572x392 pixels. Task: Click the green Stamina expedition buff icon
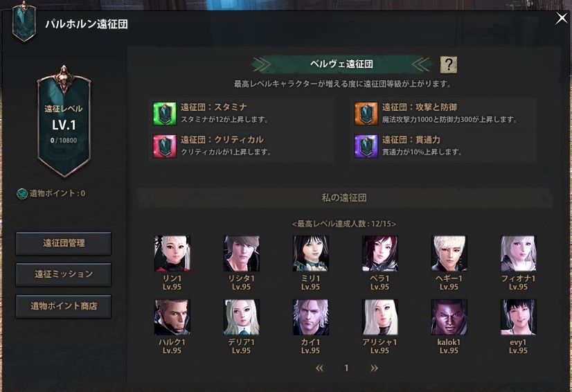coord(165,114)
